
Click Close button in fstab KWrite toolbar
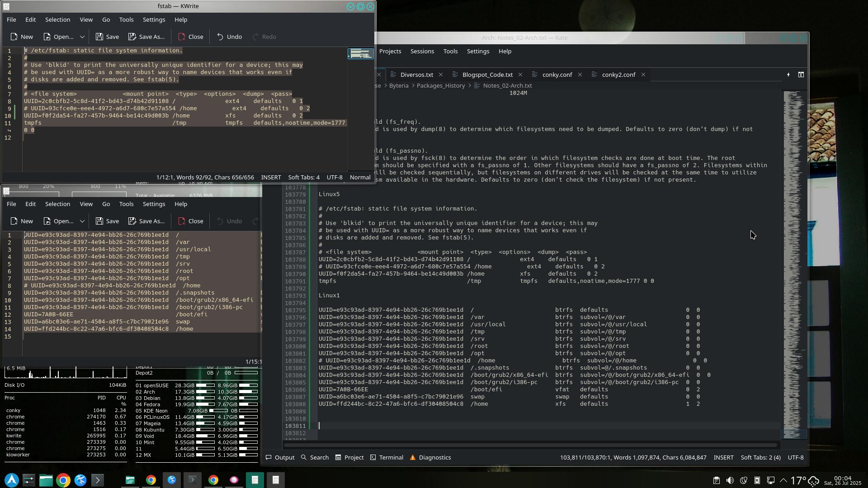[191, 37]
